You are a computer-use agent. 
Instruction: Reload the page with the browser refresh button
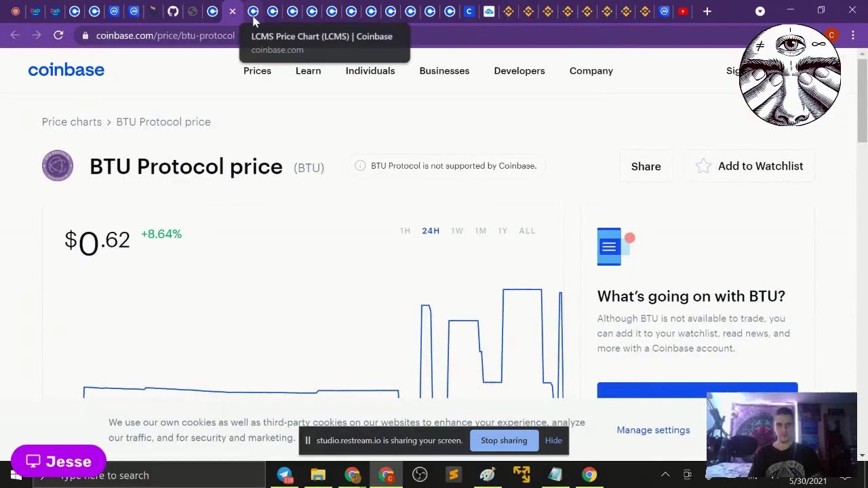[x=58, y=35]
